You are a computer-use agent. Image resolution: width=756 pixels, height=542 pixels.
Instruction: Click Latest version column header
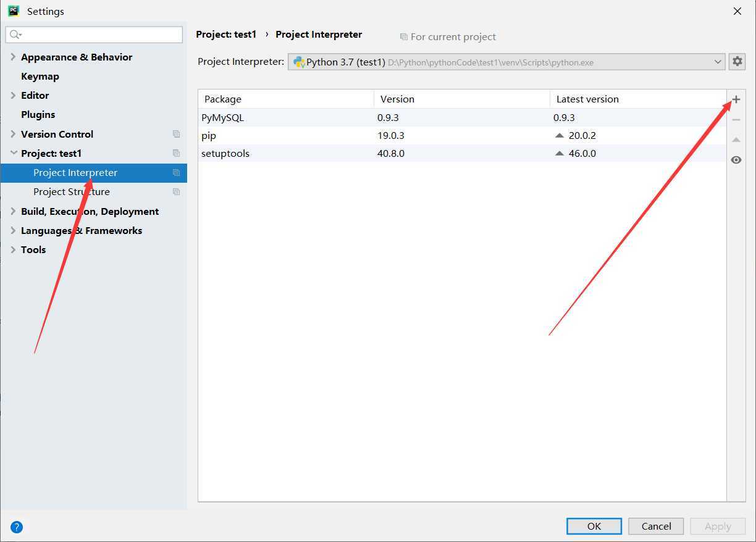click(x=638, y=99)
